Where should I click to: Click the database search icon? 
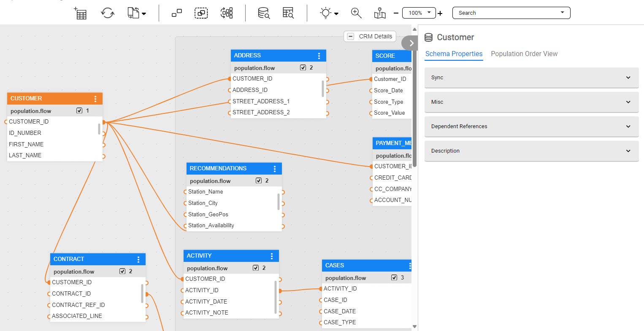coord(264,13)
